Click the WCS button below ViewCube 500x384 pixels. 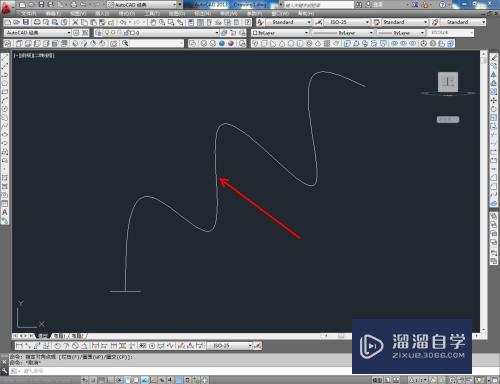coord(448,119)
